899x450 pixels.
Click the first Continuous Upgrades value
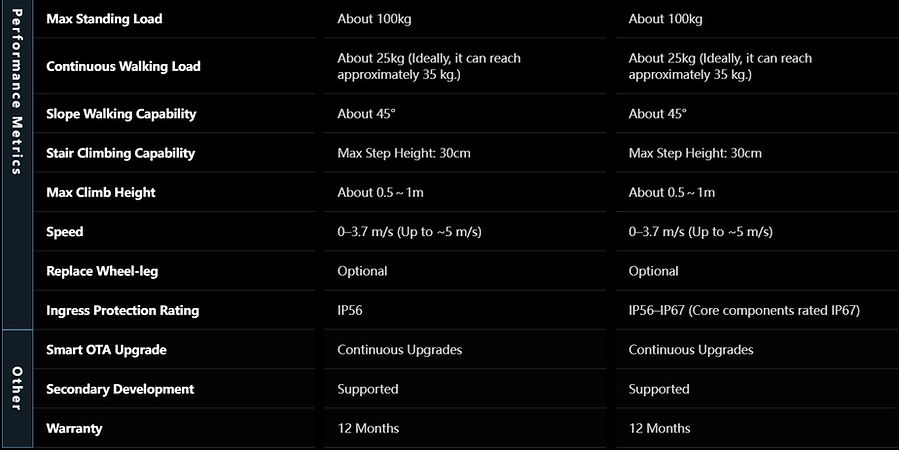[x=400, y=350]
